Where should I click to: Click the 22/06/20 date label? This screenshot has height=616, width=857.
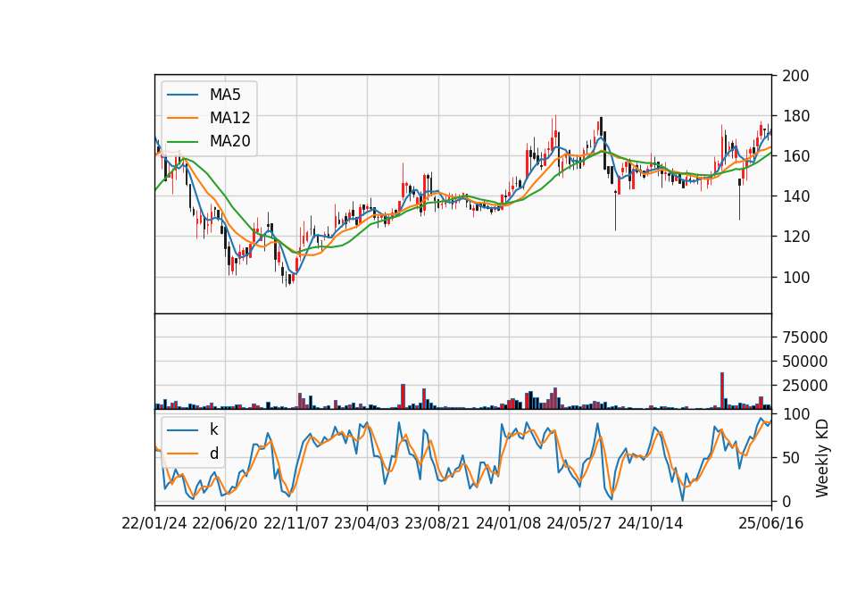pos(225,523)
